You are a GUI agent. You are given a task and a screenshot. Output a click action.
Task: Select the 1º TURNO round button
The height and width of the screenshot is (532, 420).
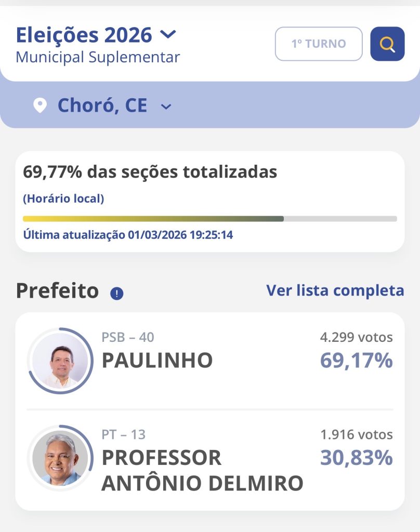[319, 44]
